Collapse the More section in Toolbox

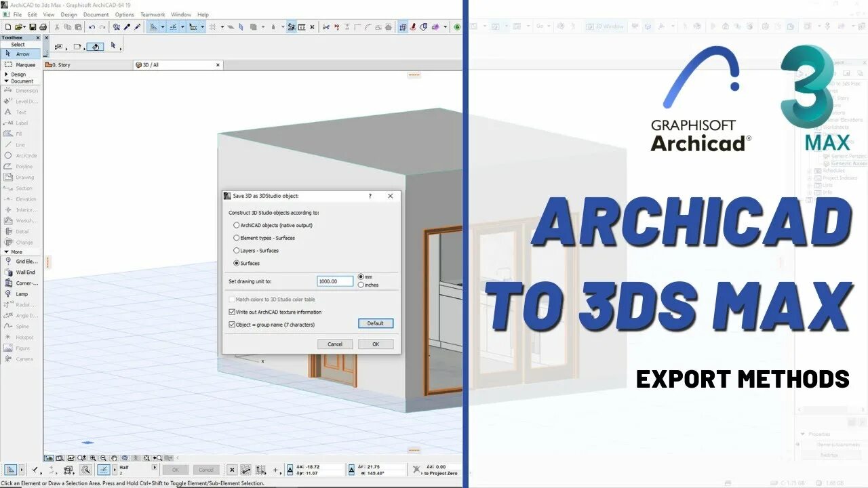pyautogui.click(x=6, y=251)
